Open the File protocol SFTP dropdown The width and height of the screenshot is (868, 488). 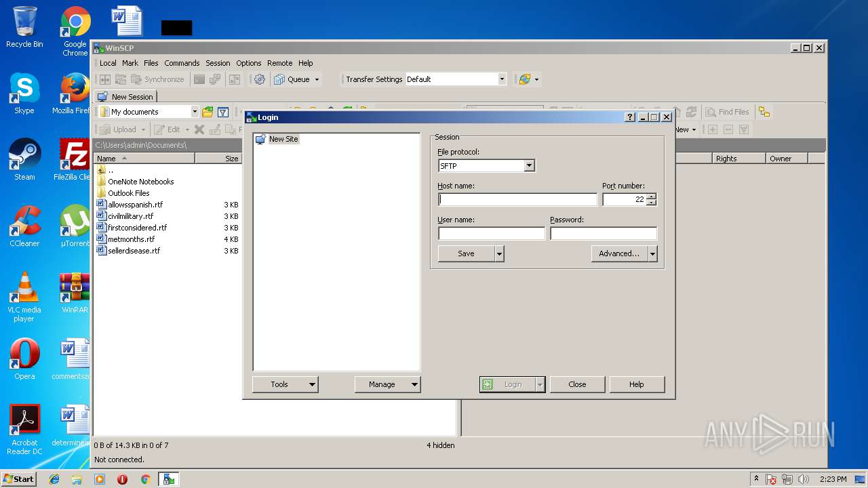(529, 166)
